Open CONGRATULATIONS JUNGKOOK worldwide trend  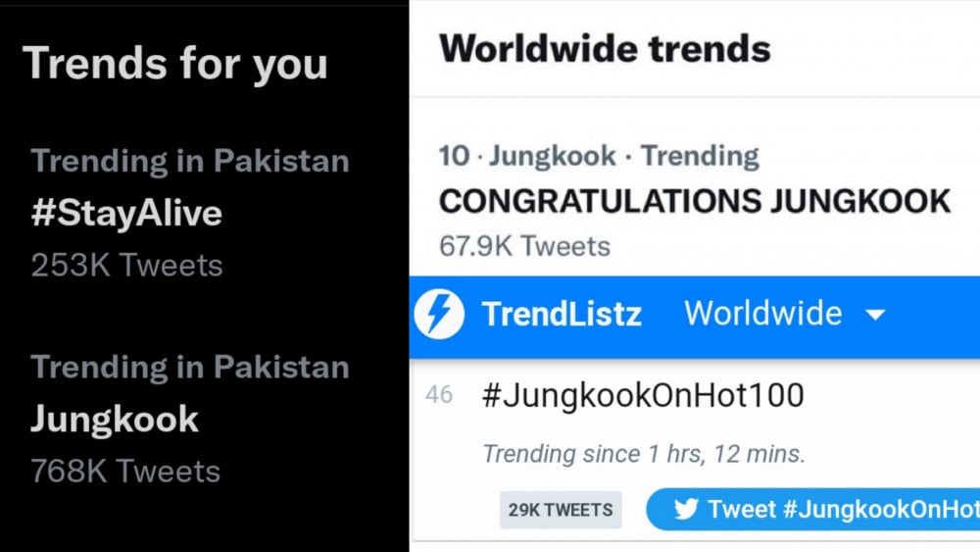(x=695, y=201)
